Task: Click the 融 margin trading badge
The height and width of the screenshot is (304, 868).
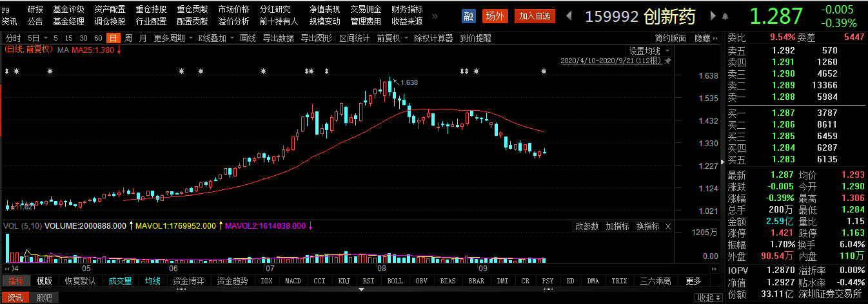Action: pos(469,16)
